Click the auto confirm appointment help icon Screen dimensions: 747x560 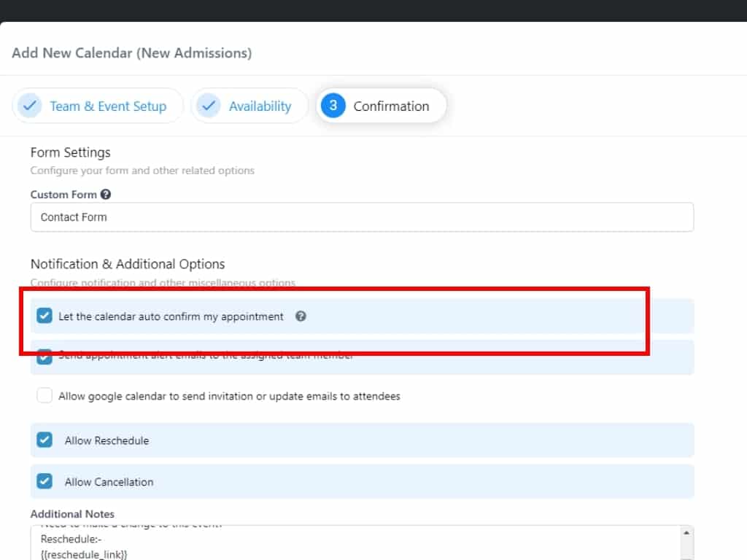click(x=301, y=316)
